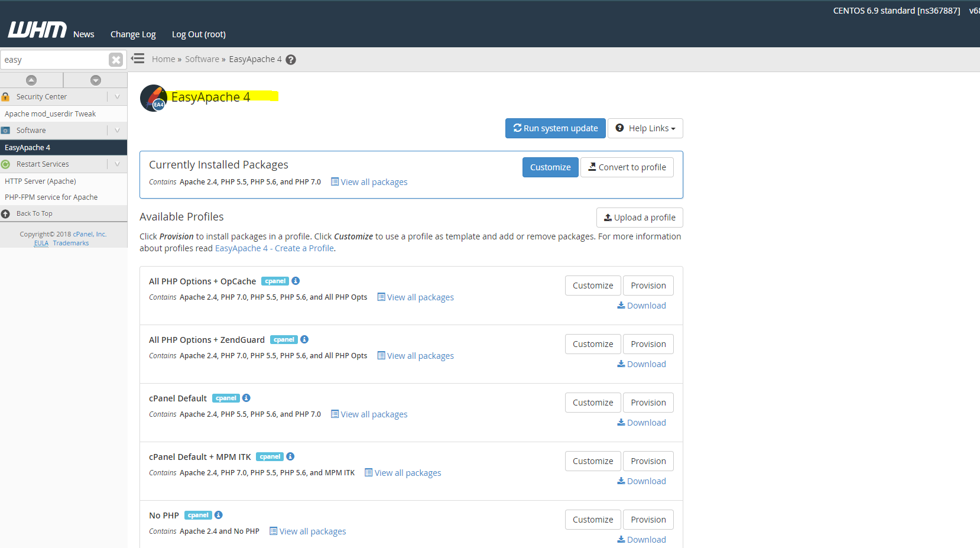This screenshot has width=980, height=548.
Task: Click the Software section icon
Action: pos(5,130)
